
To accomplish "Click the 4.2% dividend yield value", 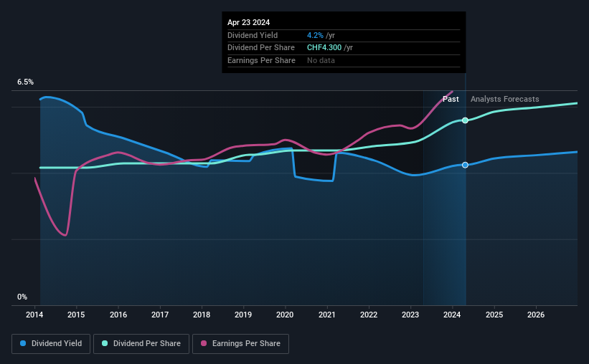I will click(x=315, y=35).
